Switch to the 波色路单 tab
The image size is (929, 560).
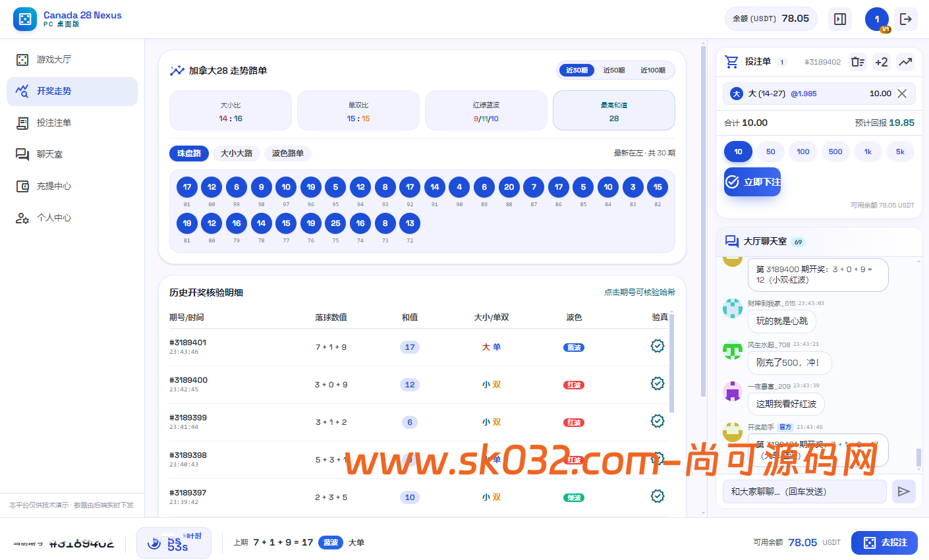288,154
